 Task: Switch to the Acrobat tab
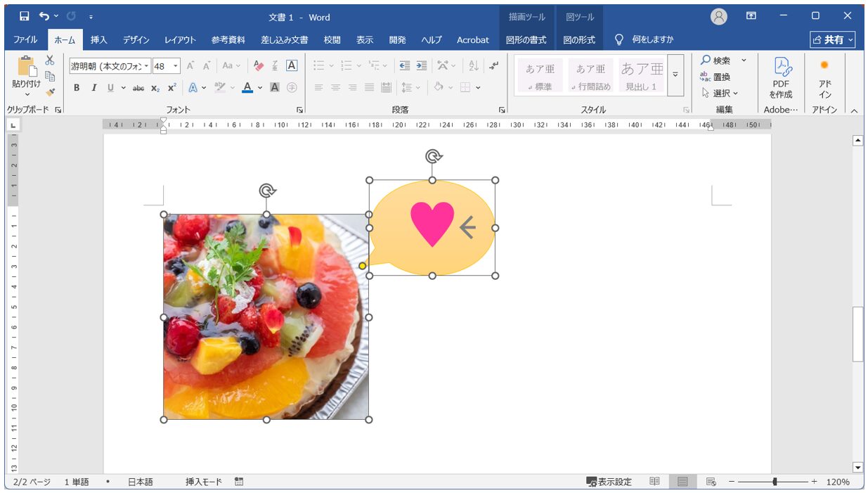point(473,40)
